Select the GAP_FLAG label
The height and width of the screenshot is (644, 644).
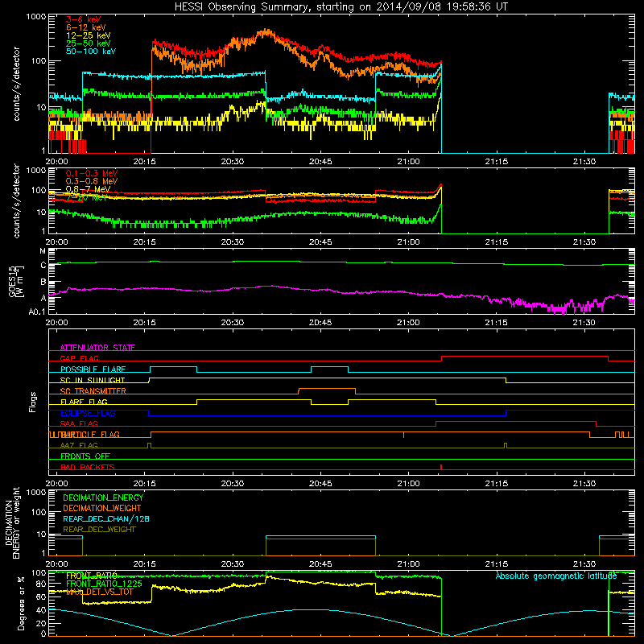[x=79, y=358]
